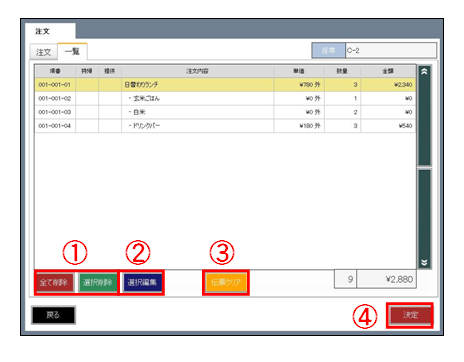Click the 数量 column header
Screen dimensions: 464x362
(343, 71)
